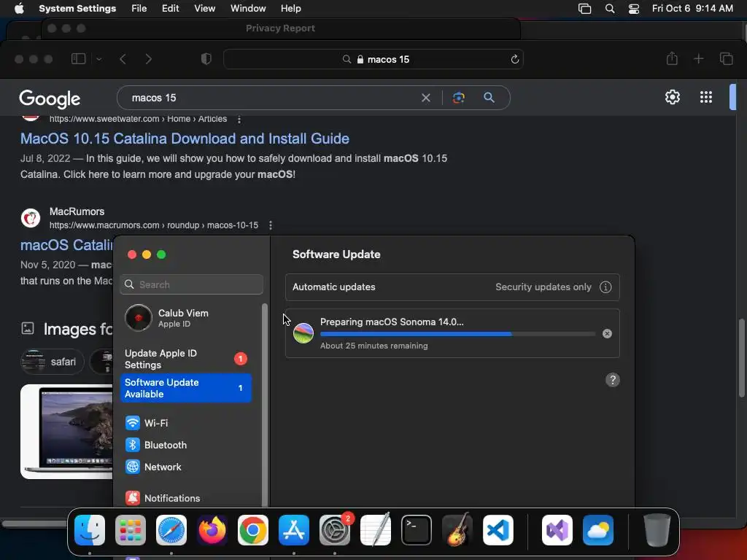Open Spotlight search in menu bar
The image size is (747, 560).
tap(610, 9)
